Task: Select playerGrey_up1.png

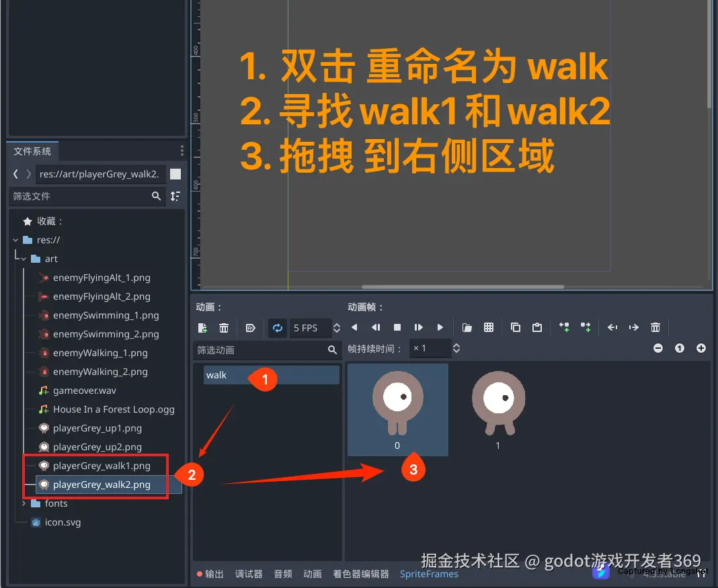Action: [97, 428]
